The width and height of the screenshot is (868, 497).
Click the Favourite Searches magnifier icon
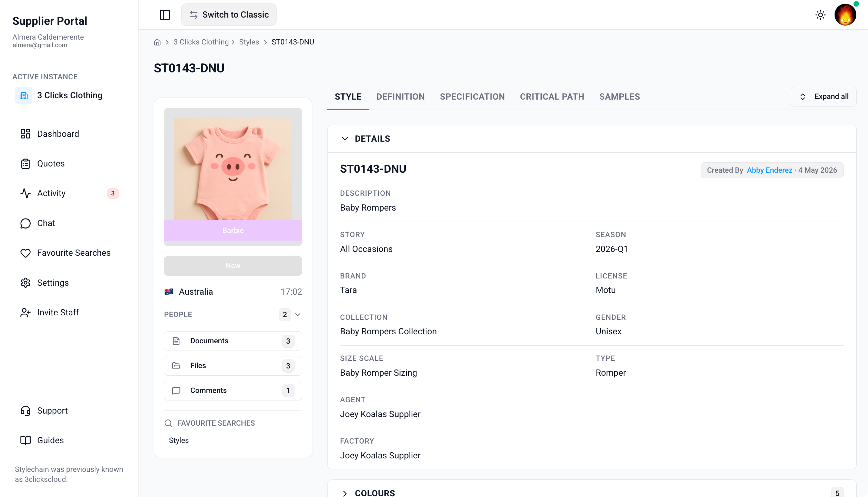tap(168, 423)
